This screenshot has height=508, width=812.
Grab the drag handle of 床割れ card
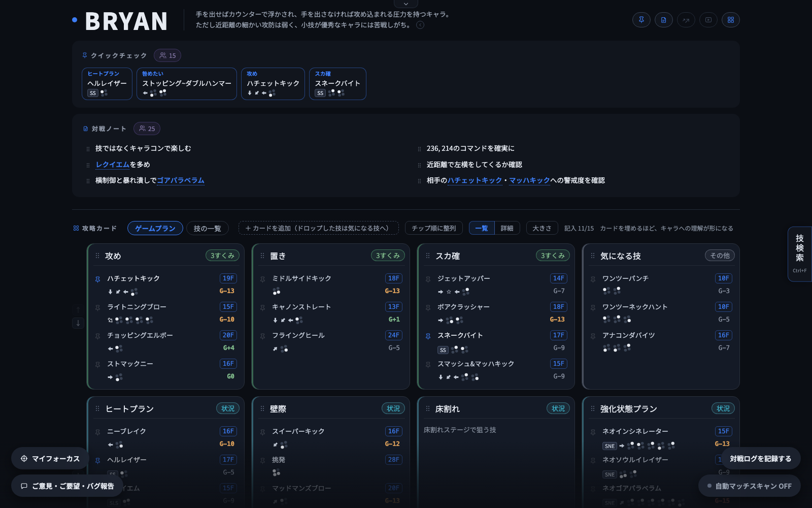click(428, 409)
